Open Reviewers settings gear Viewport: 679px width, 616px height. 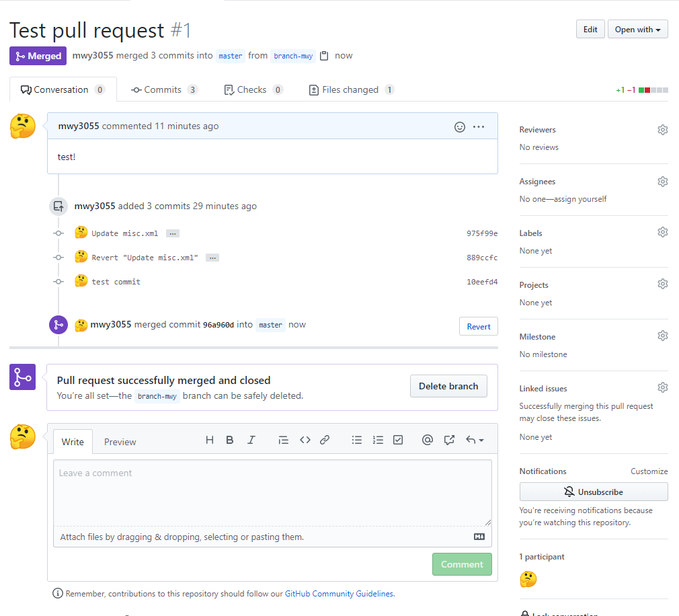(x=663, y=130)
